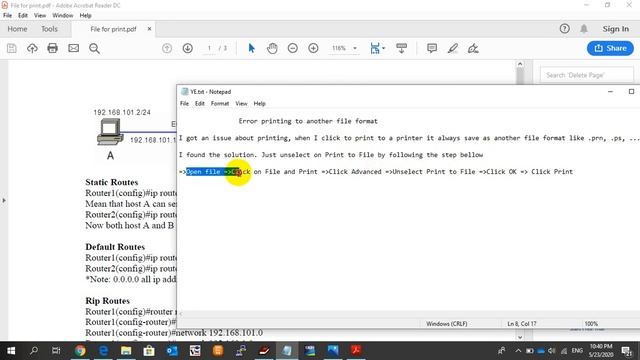Go to next page with down arrow
Screen dimensions: 640x360
(188, 48)
